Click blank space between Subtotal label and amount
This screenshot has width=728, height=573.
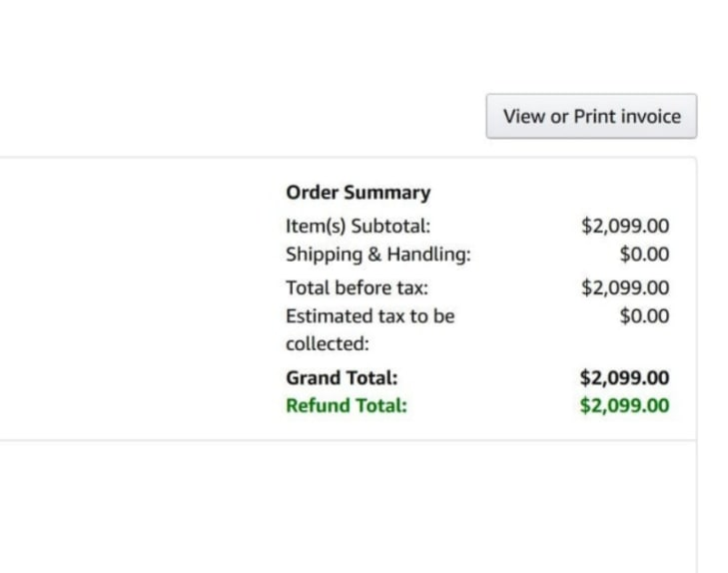point(504,226)
